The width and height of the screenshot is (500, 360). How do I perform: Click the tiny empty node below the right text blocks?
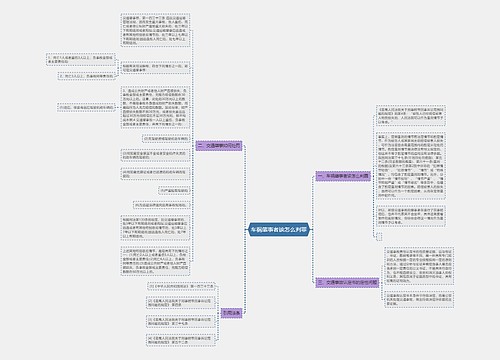click(379, 236)
